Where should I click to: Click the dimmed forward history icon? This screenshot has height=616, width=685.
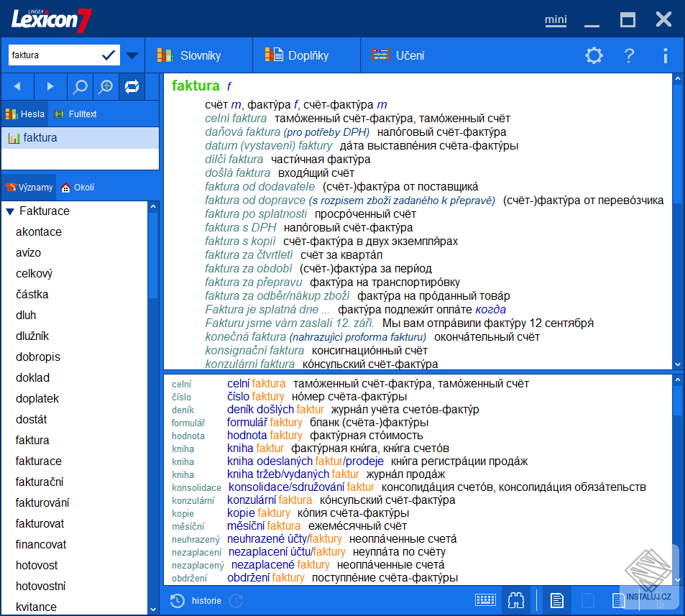(x=236, y=601)
